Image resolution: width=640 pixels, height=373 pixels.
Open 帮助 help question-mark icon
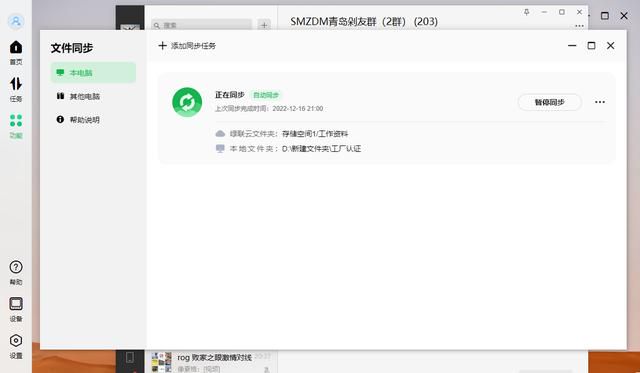click(x=16, y=273)
